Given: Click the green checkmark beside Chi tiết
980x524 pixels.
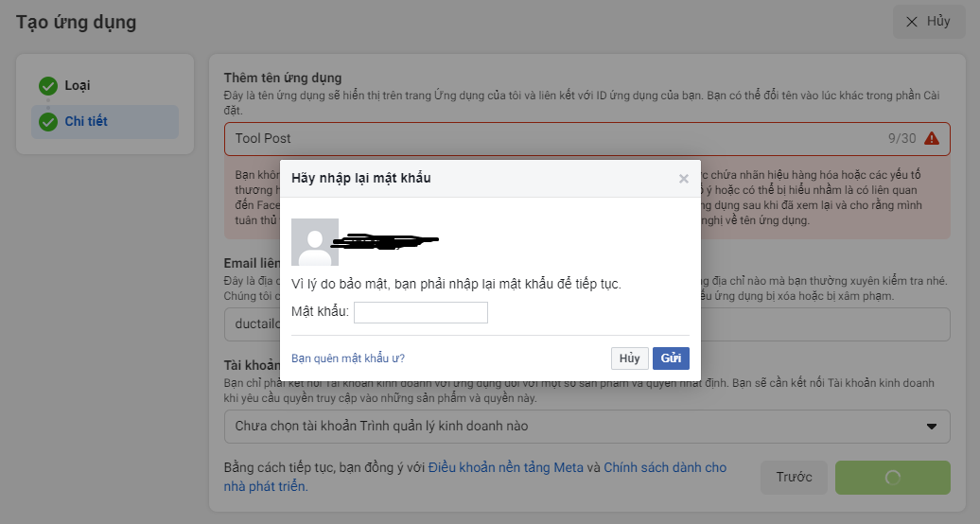Looking at the screenshot, I should pyautogui.click(x=48, y=122).
